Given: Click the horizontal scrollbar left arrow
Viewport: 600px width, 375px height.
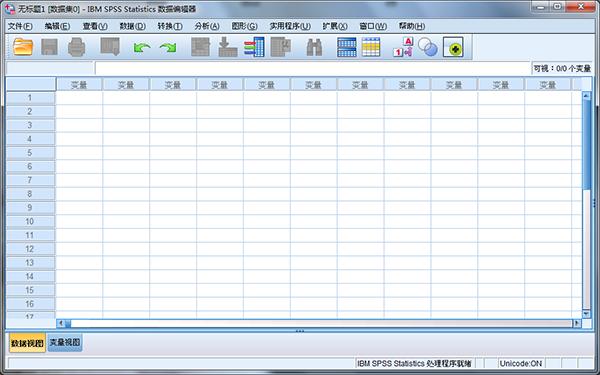Looking at the screenshot, I should pyautogui.click(x=60, y=324).
